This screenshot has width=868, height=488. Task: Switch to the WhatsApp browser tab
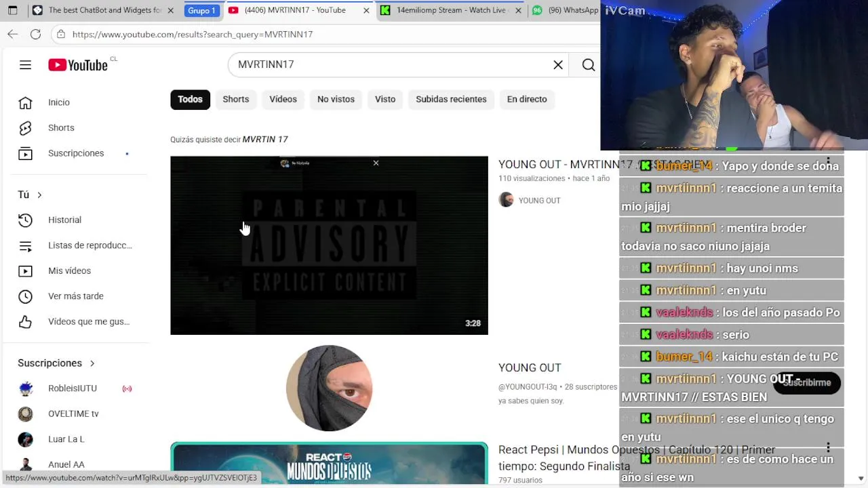pos(564,10)
